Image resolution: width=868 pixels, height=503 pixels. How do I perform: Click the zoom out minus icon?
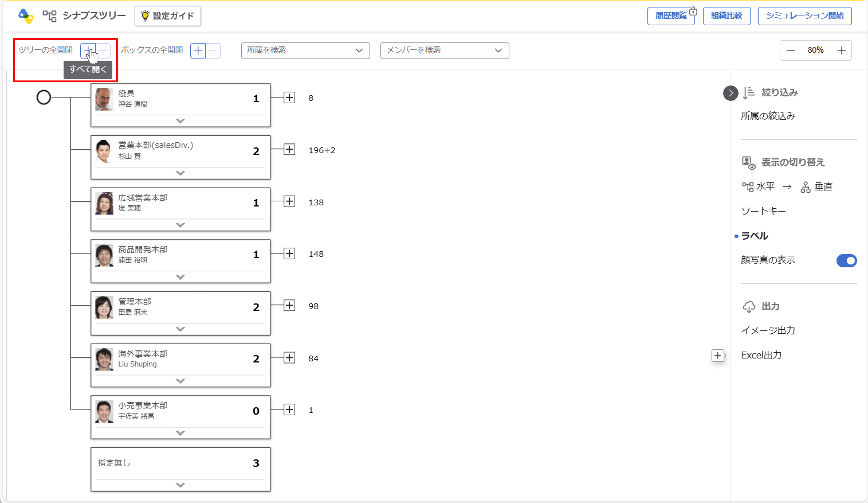click(x=790, y=50)
